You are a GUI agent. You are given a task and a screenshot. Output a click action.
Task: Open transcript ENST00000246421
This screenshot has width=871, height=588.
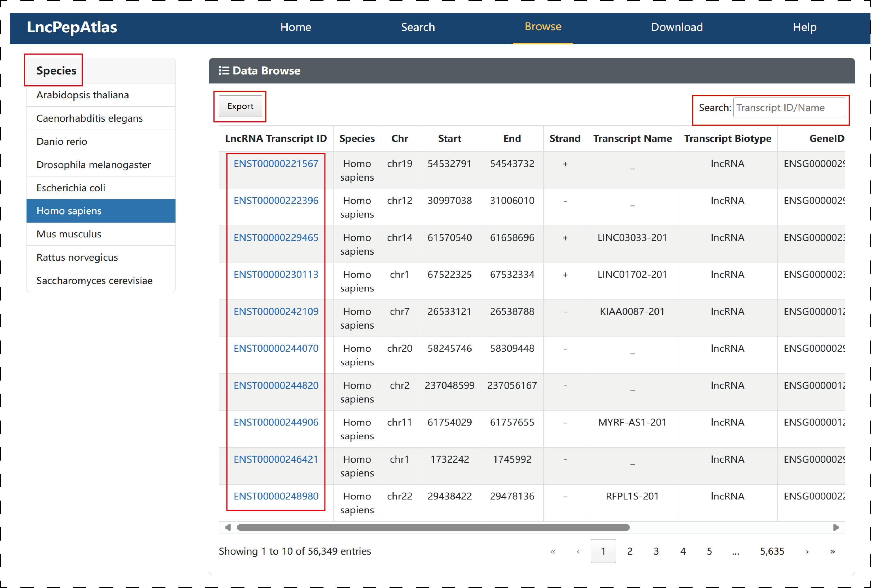coord(276,459)
